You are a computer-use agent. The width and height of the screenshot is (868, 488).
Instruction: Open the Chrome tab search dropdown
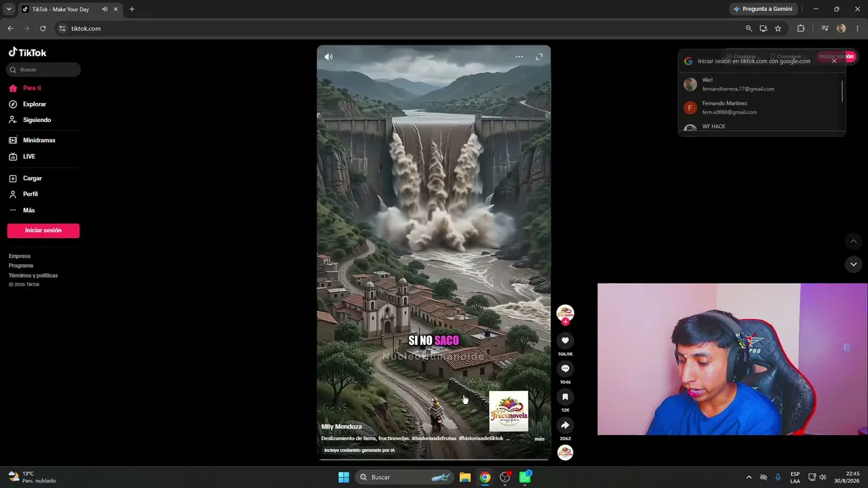pyautogui.click(x=9, y=9)
